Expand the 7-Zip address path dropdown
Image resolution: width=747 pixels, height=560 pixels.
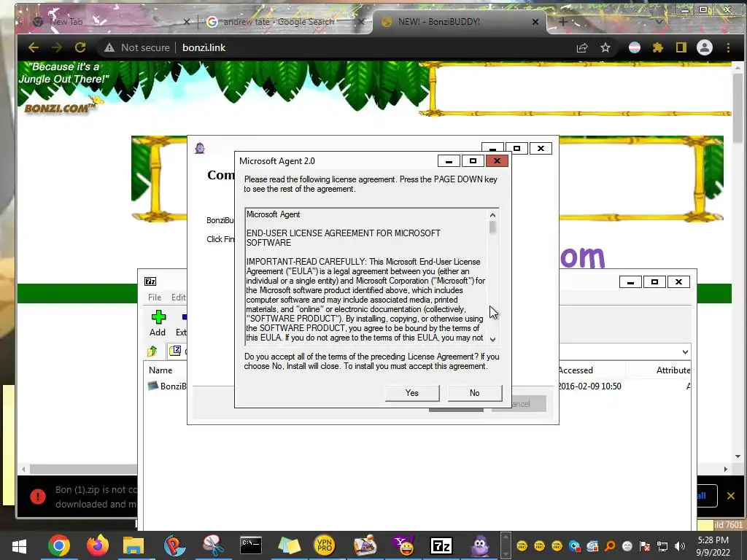[684, 352]
